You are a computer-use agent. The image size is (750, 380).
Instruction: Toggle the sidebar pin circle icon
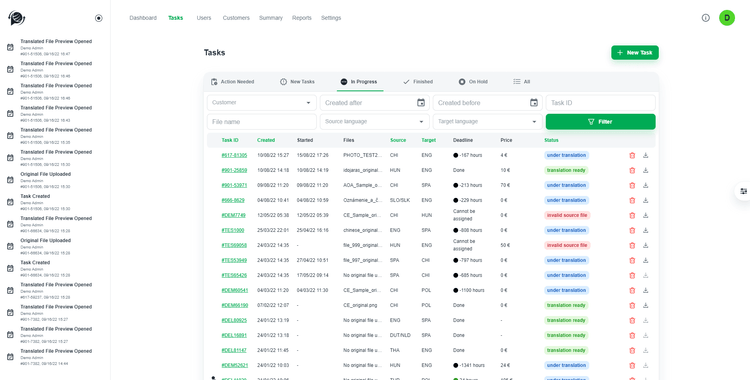coord(99,18)
